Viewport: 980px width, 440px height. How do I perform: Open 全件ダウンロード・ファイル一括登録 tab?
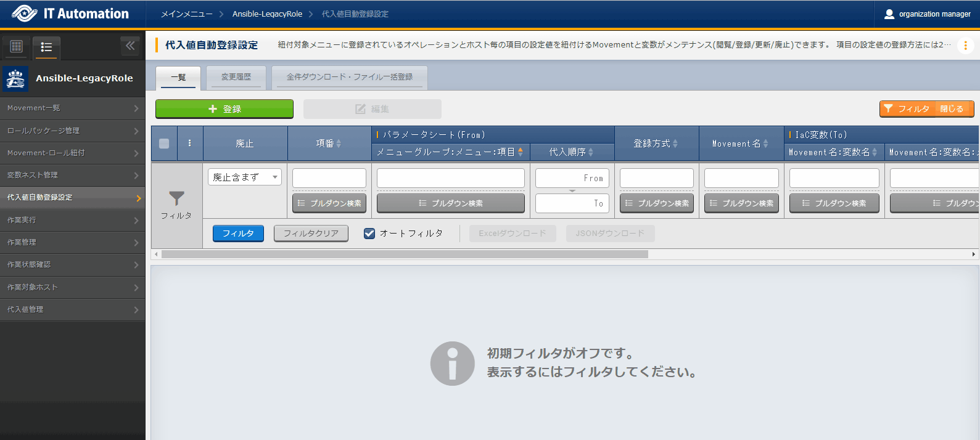coord(350,77)
